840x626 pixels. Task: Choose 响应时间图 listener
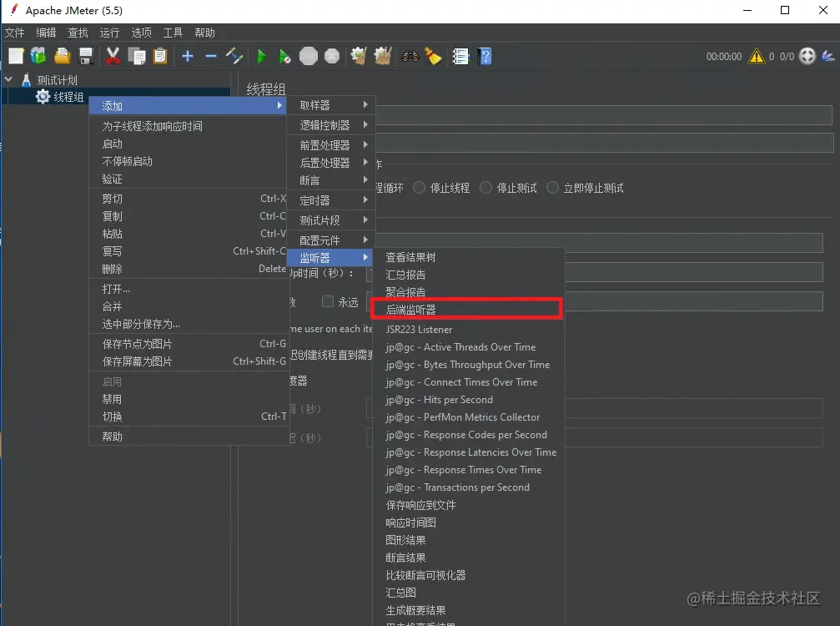point(469,523)
